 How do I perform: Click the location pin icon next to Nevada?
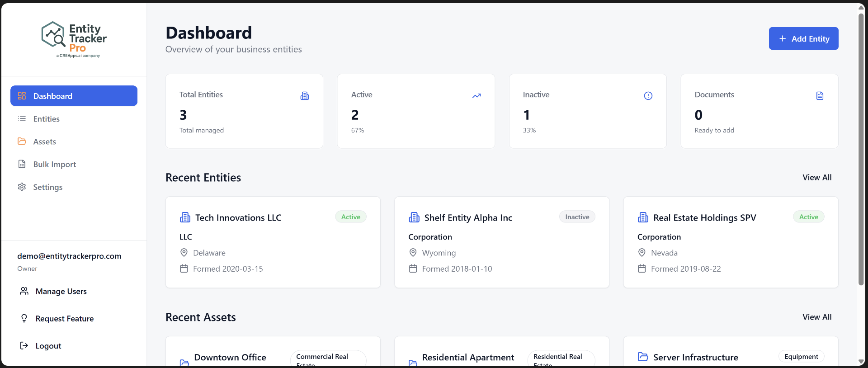pos(642,253)
